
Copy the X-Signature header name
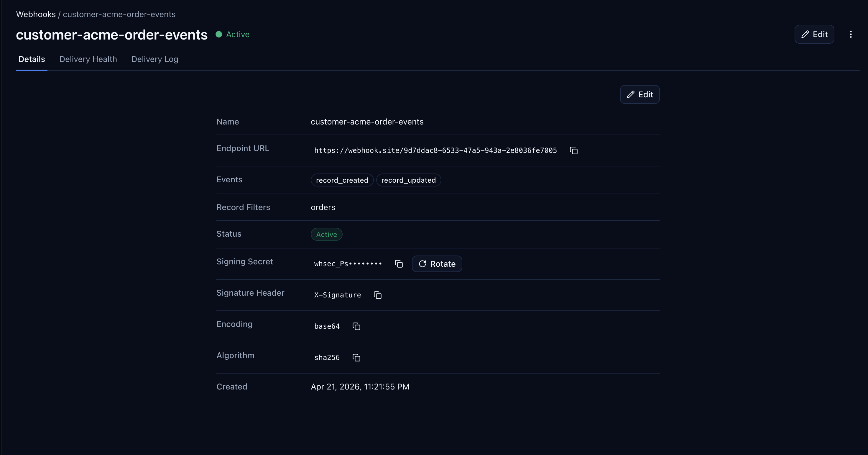[377, 295]
